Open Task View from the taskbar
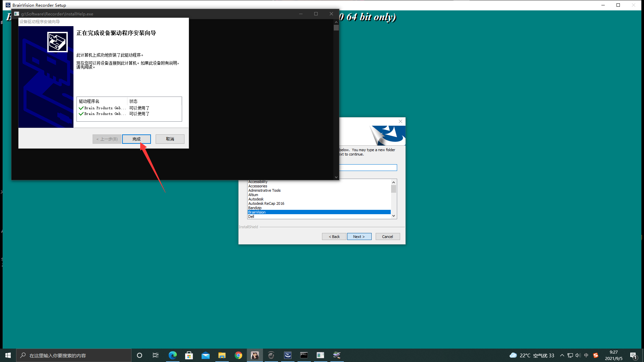The width and height of the screenshot is (644, 362). (155, 355)
